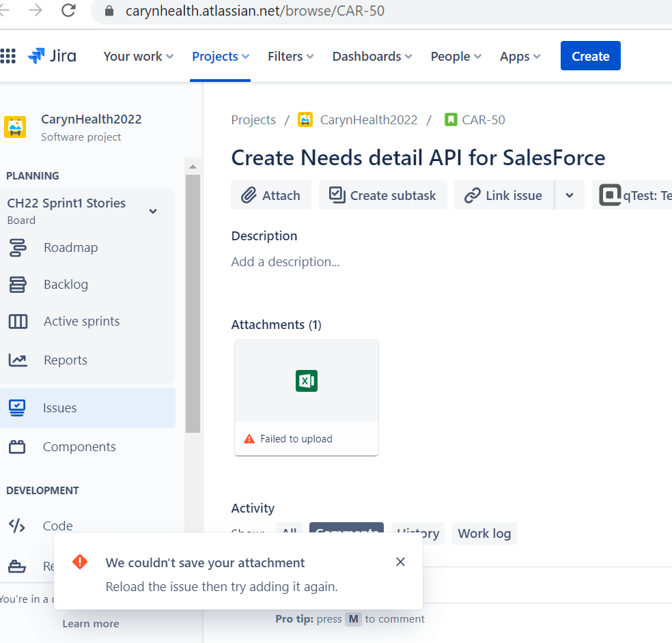The height and width of the screenshot is (643, 672).
Task: Open the Link issue more options chevron
Action: [x=570, y=195]
